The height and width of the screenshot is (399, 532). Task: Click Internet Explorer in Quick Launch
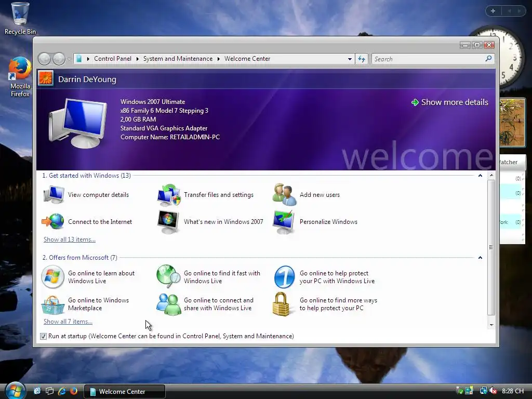pos(62,391)
